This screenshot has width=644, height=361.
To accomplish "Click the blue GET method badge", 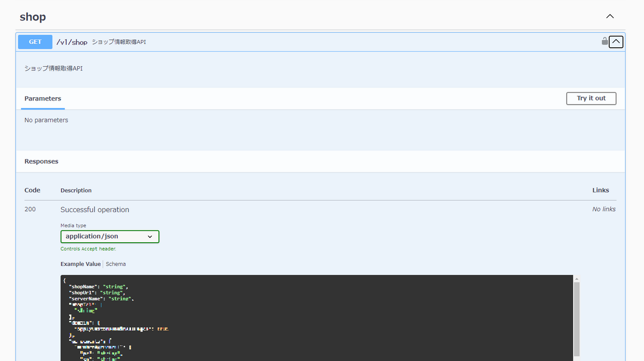I will pos(35,41).
